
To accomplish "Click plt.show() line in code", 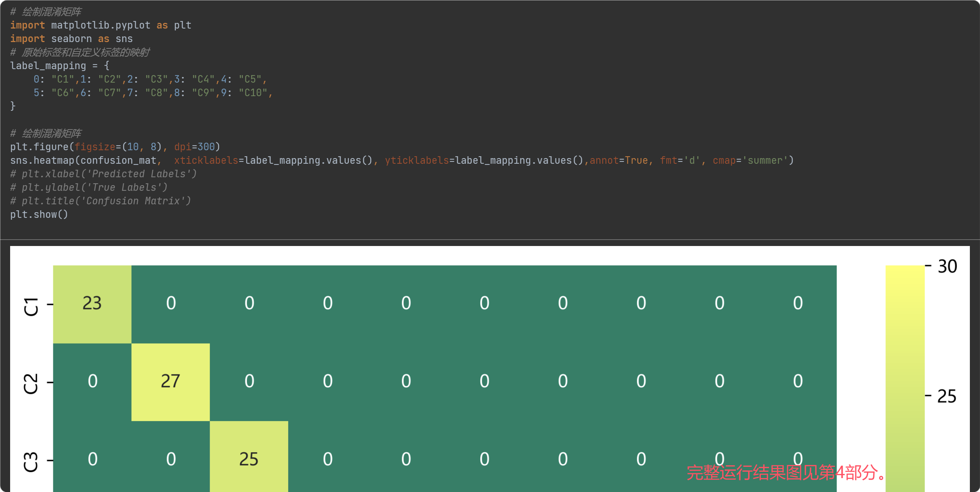I will tap(39, 214).
